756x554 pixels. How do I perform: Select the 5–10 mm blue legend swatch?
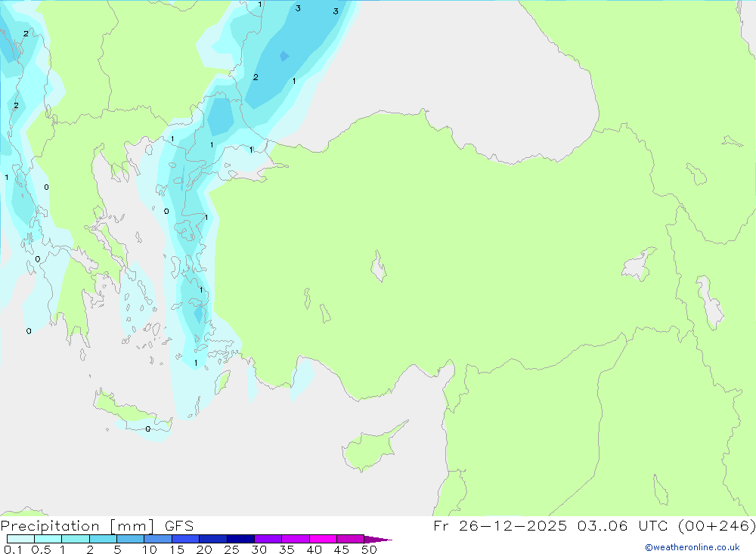[x=130, y=539]
